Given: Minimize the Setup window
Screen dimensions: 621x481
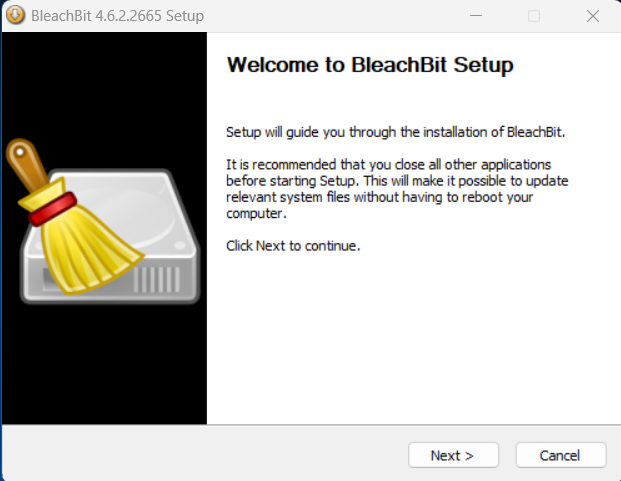Looking at the screenshot, I should click(x=476, y=16).
